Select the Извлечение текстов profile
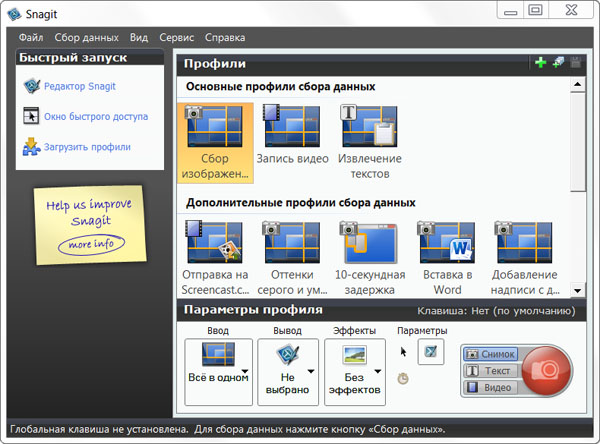This screenshot has width=600, height=444. (370, 142)
